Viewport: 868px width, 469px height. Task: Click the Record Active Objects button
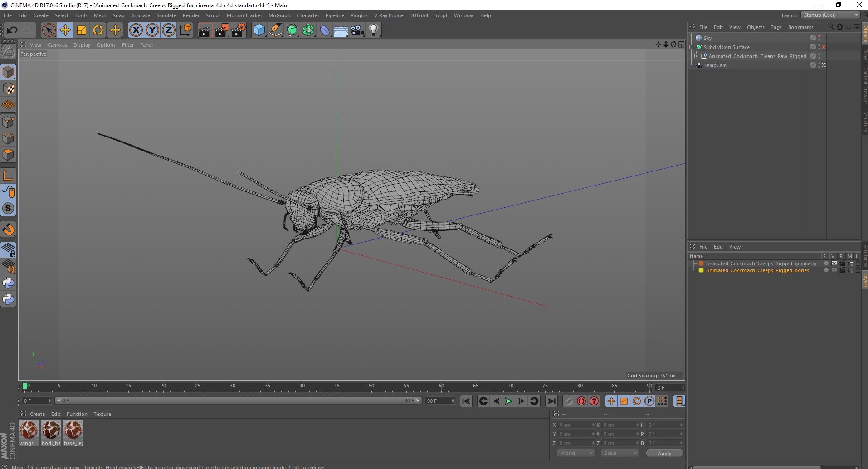[569, 401]
